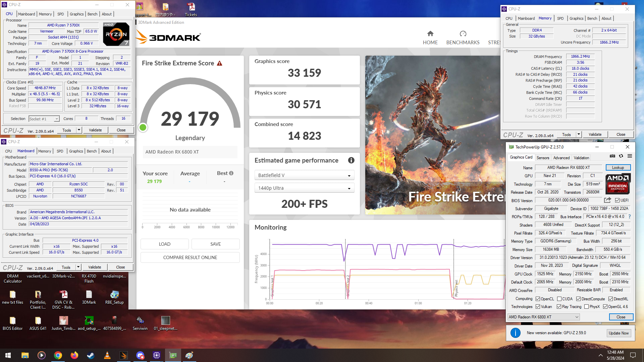The height and width of the screenshot is (362, 644).
Task: Click the LOAD button in 3DMark
Action: click(x=164, y=244)
